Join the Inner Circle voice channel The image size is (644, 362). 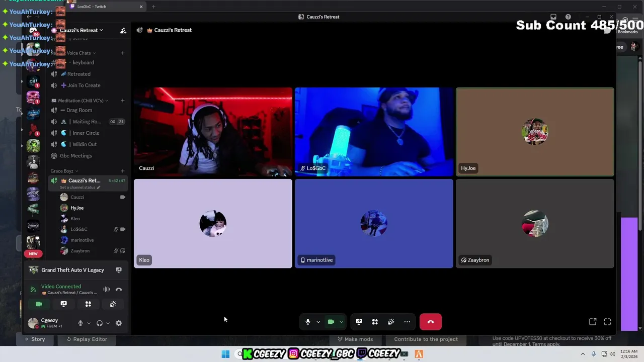pos(88,133)
